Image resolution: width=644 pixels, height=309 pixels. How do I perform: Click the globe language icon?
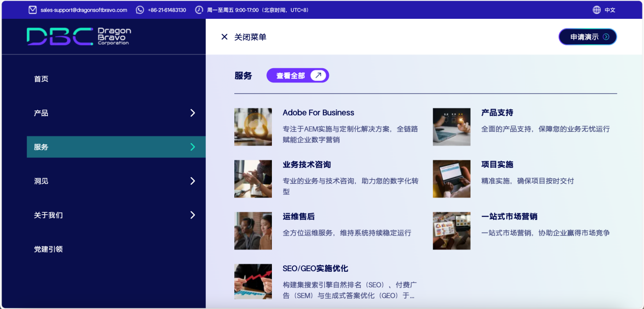coord(597,10)
